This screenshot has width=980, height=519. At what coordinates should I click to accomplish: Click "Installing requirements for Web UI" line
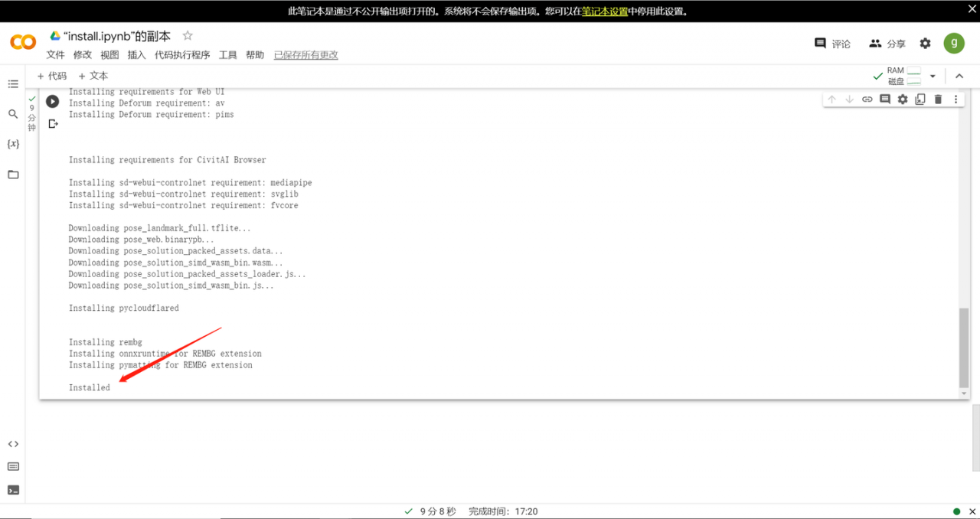147,92
